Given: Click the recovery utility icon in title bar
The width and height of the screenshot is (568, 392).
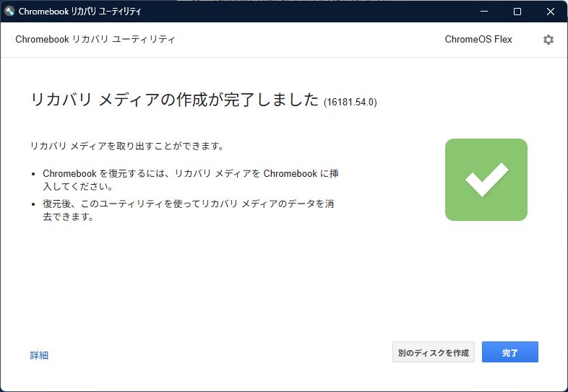Looking at the screenshot, I should pos(9,11).
